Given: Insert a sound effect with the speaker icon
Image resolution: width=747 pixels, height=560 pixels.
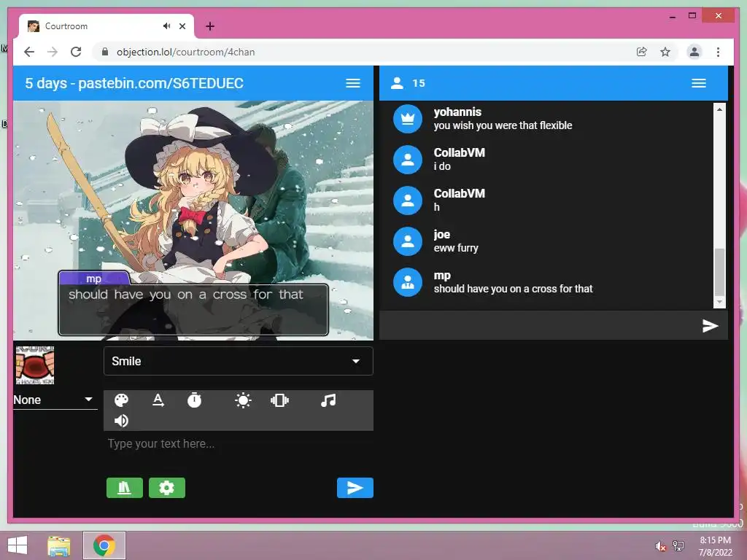Looking at the screenshot, I should [x=122, y=421].
